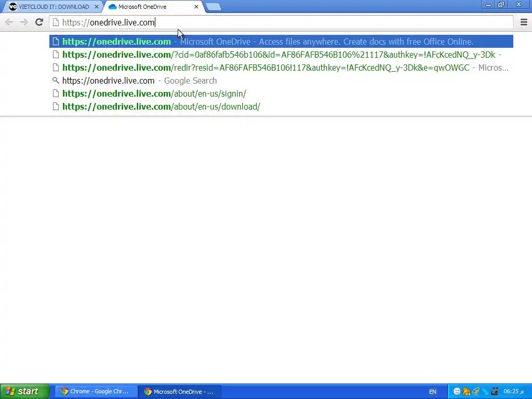The image size is (532, 399).
Task: Click the smiley face tray icon
Action: point(457,392)
